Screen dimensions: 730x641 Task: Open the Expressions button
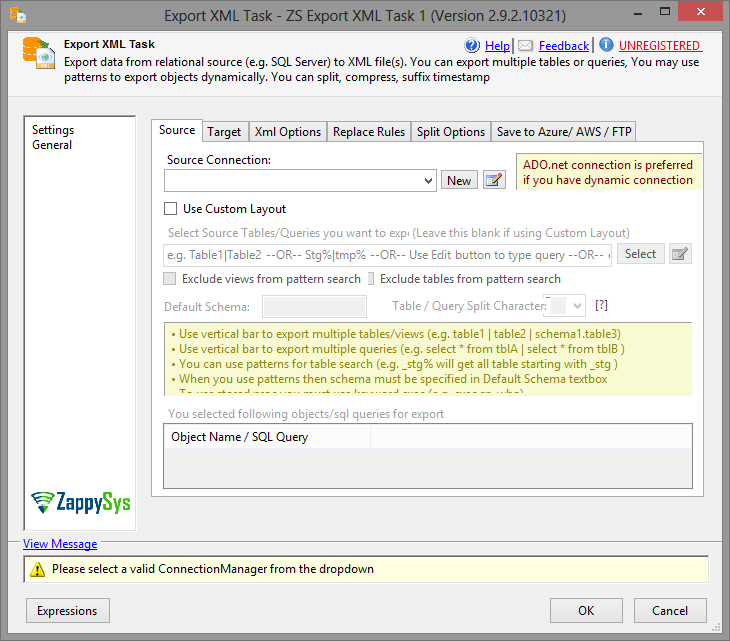68,610
